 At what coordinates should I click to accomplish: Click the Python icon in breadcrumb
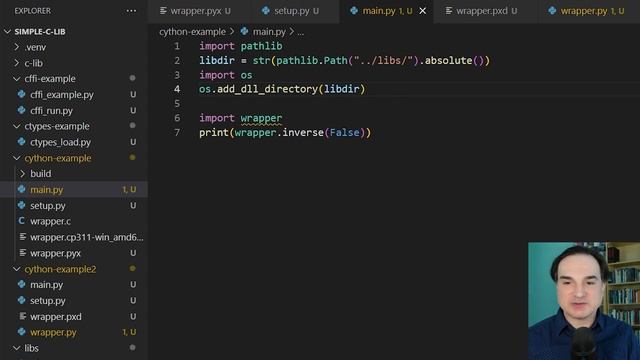click(244, 31)
